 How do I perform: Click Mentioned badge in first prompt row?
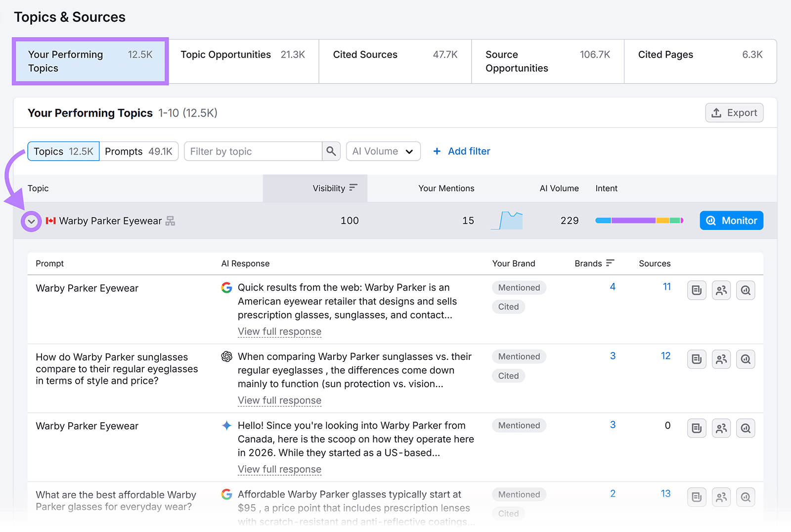coord(519,288)
